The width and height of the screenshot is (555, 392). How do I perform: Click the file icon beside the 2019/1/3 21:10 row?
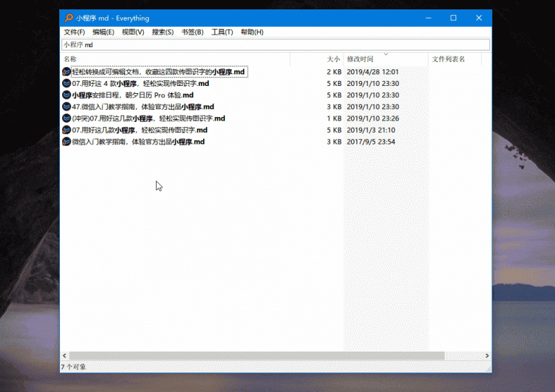(x=66, y=130)
